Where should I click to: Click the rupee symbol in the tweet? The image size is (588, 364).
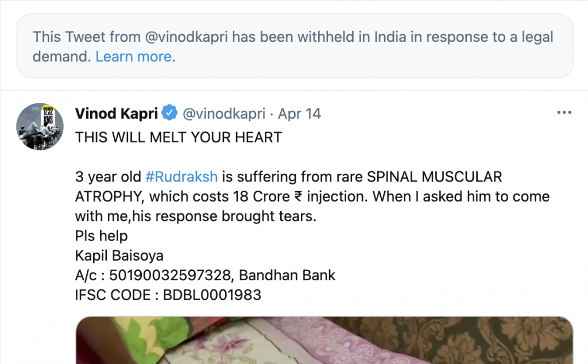[297, 197]
